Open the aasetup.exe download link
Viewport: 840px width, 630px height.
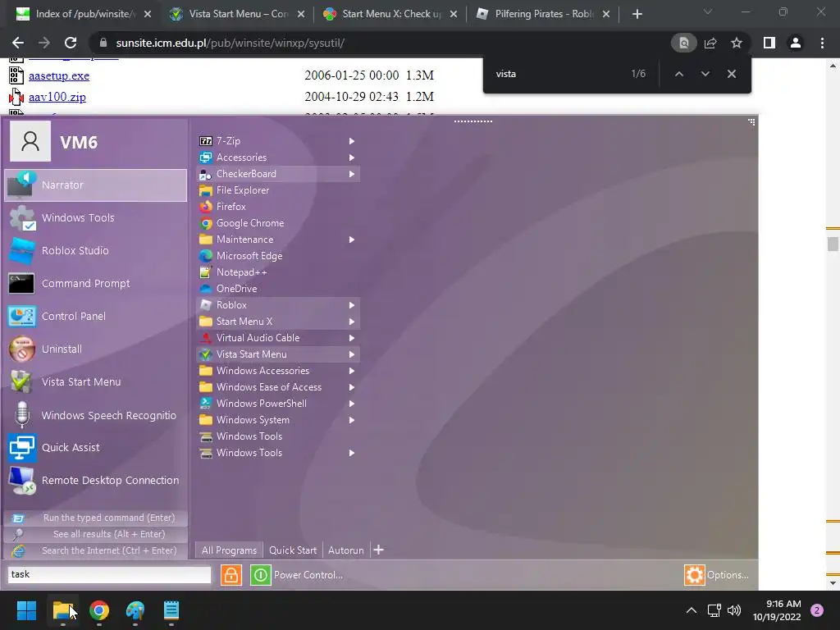pos(59,76)
